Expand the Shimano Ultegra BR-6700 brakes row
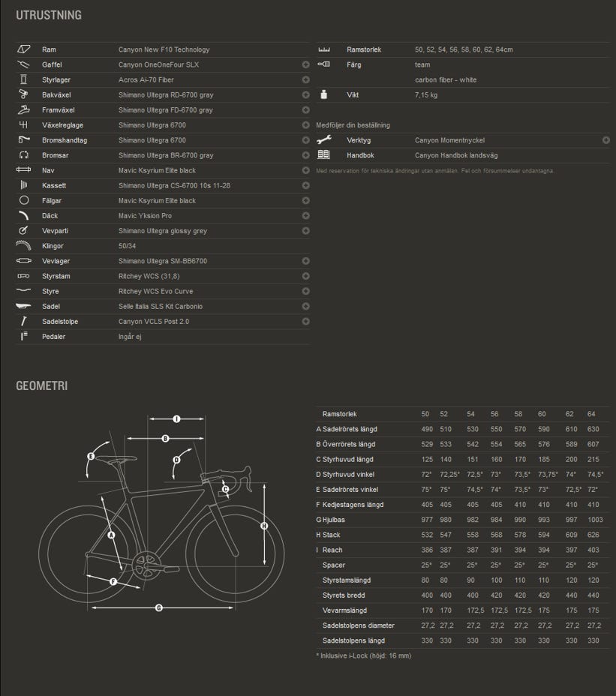This screenshot has width=616, height=696. click(305, 155)
